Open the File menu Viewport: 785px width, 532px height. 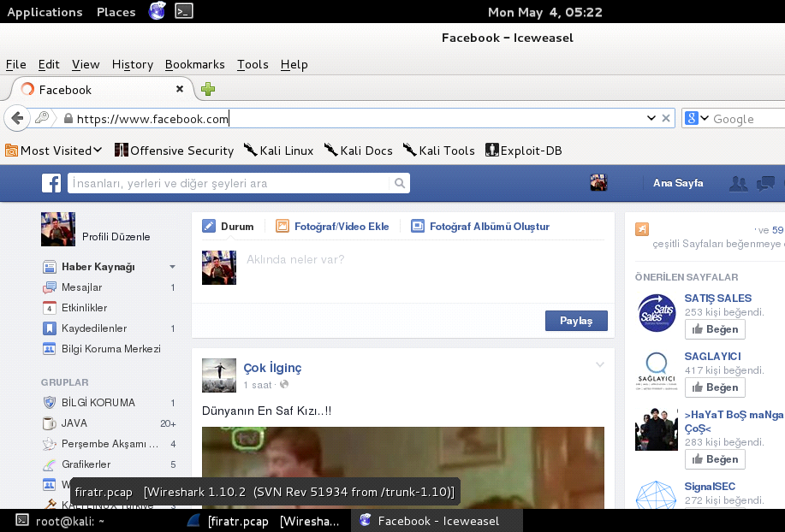tap(16, 64)
